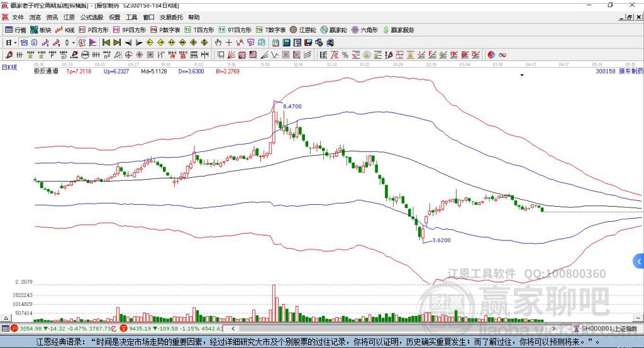Screen dimensions: 644x348
Task: Step chart right with black right arrow
Action: pyautogui.click(x=139, y=43)
